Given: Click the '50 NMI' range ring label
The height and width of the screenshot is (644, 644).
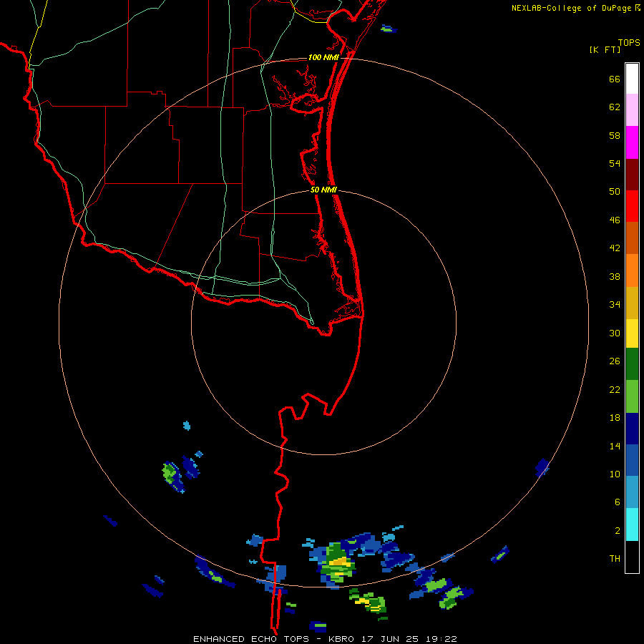Looking at the screenshot, I should (x=323, y=190).
